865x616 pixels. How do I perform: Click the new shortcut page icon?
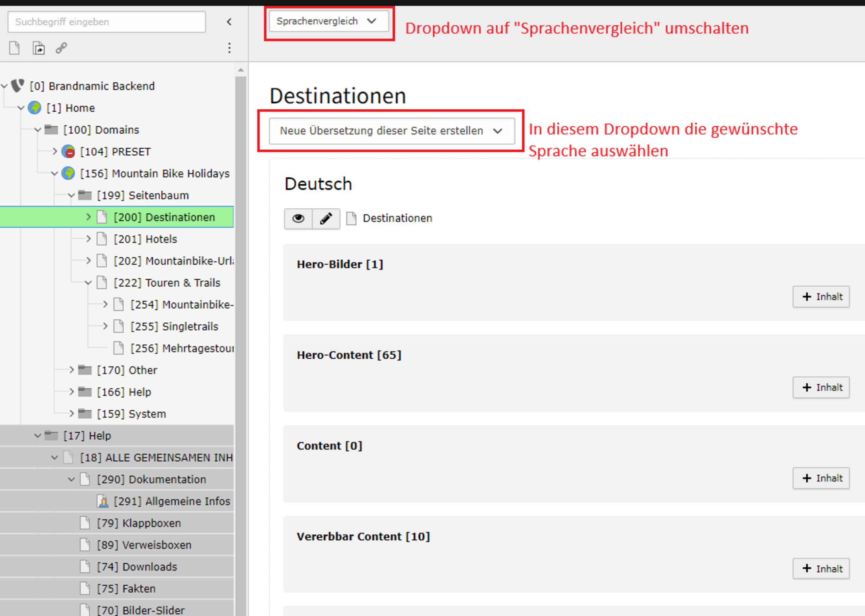click(x=38, y=48)
